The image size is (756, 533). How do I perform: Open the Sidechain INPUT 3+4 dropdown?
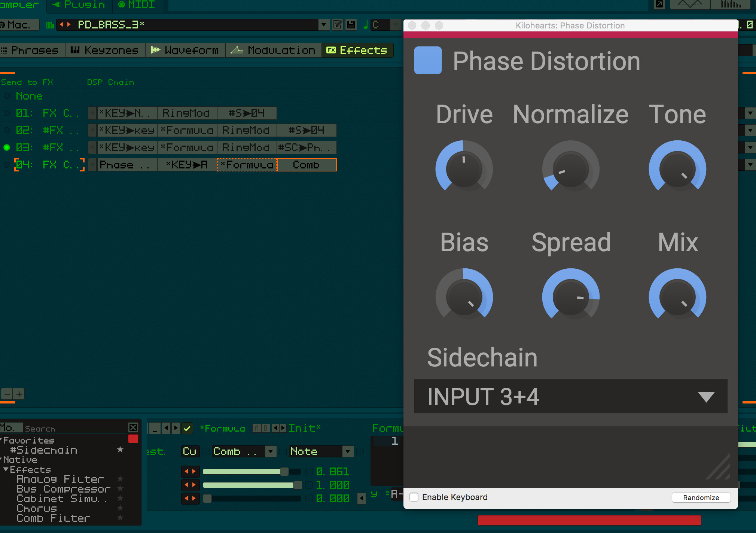570,396
